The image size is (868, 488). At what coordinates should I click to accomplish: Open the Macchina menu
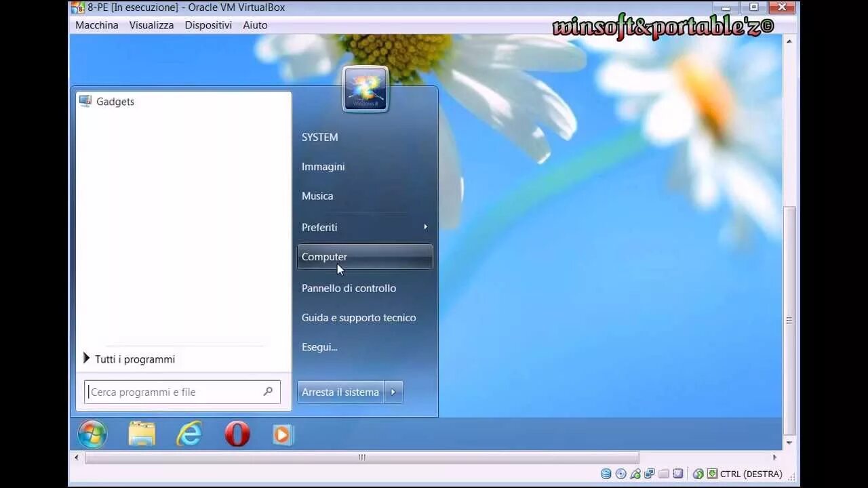(x=96, y=25)
